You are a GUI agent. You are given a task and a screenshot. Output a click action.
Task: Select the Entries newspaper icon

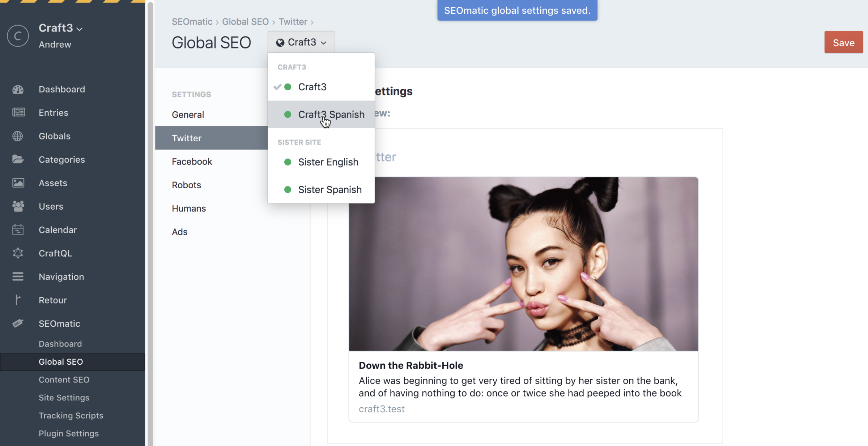[x=18, y=112]
